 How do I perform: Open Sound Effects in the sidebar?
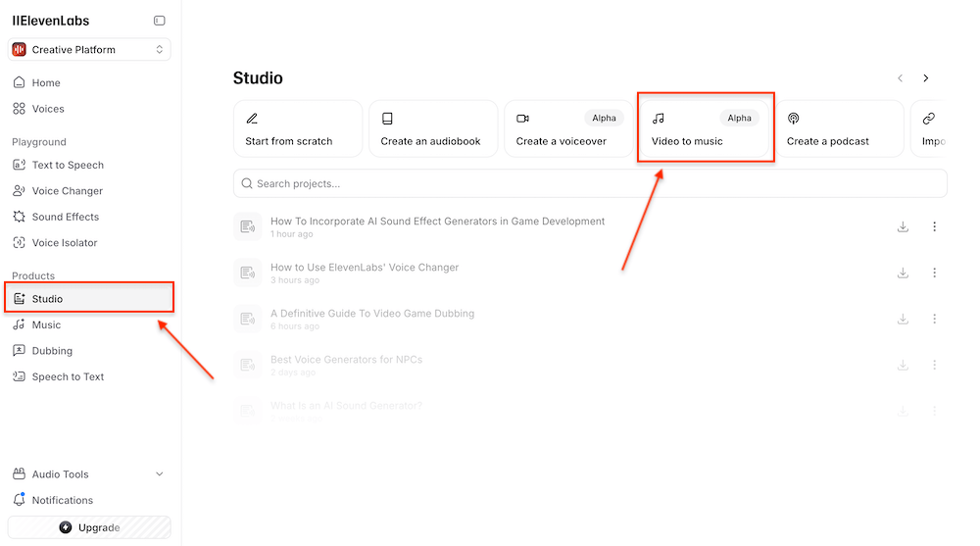tap(65, 217)
